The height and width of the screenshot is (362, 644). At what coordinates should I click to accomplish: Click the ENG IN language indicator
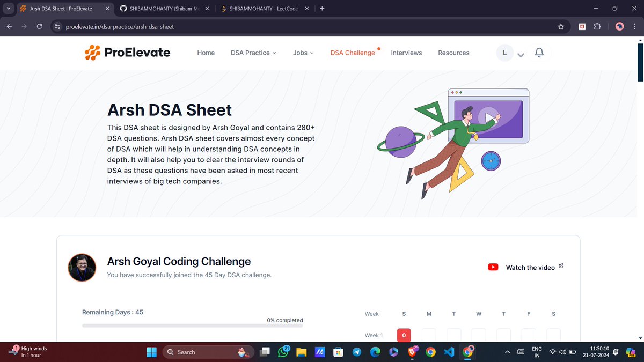tap(537, 352)
